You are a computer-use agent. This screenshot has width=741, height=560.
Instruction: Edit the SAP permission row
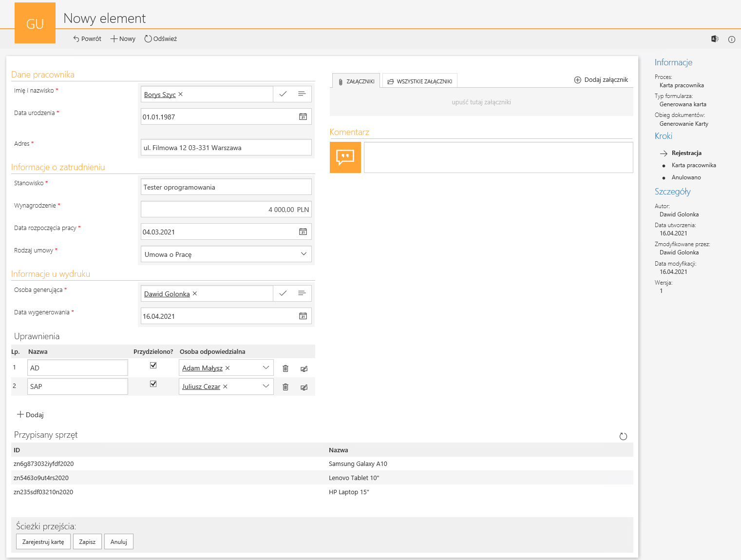click(304, 387)
